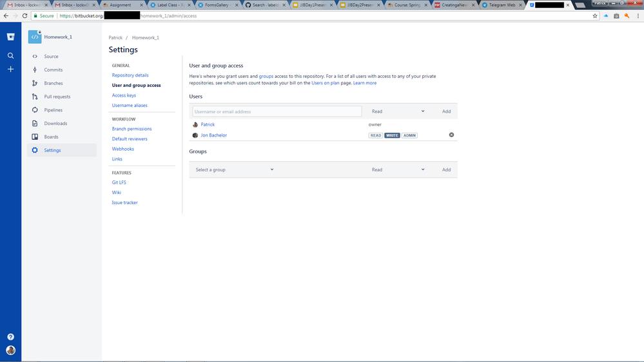Click the Add button for users
This screenshot has width=644, height=362.
point(447,111)
